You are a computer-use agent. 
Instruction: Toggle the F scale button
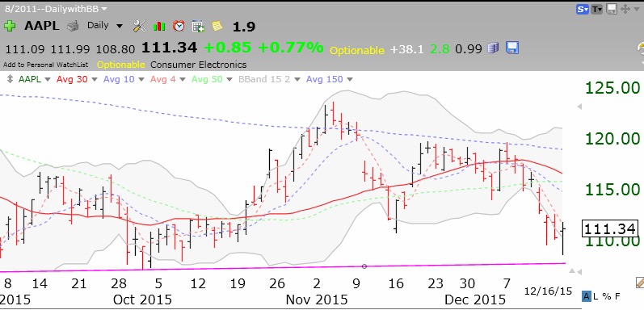(x=617, y=296)
